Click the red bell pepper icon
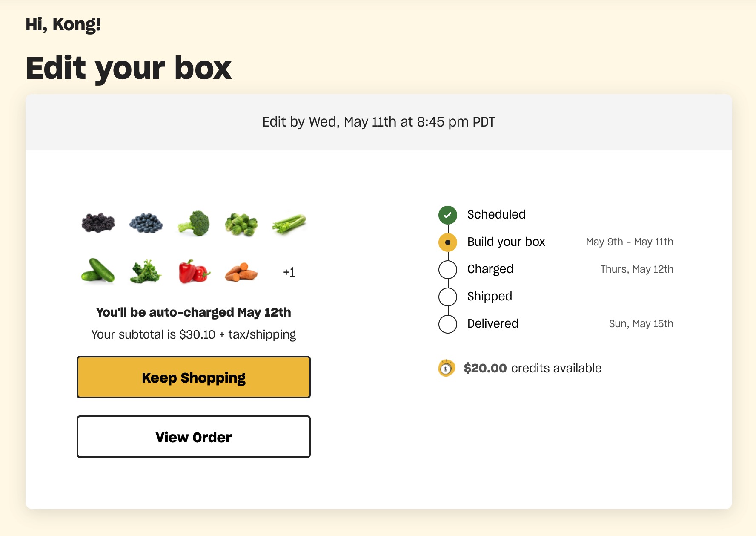The width and height of the screenshot is (756, 536). click(194, 271)
